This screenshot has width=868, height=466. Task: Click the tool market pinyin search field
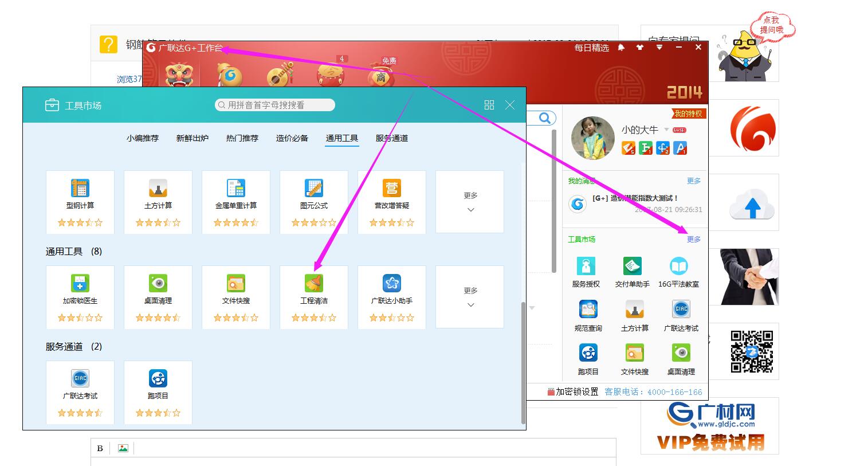tap(275, 105)
